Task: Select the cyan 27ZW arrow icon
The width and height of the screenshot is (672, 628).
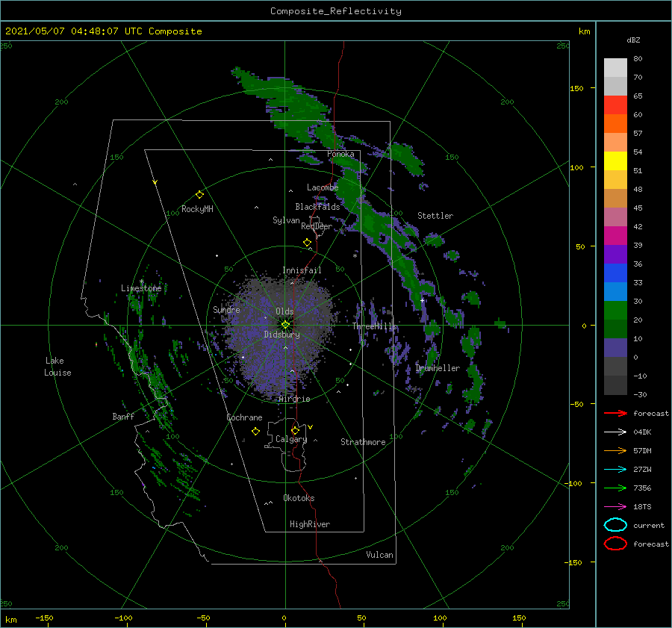Action: point(615,469)
